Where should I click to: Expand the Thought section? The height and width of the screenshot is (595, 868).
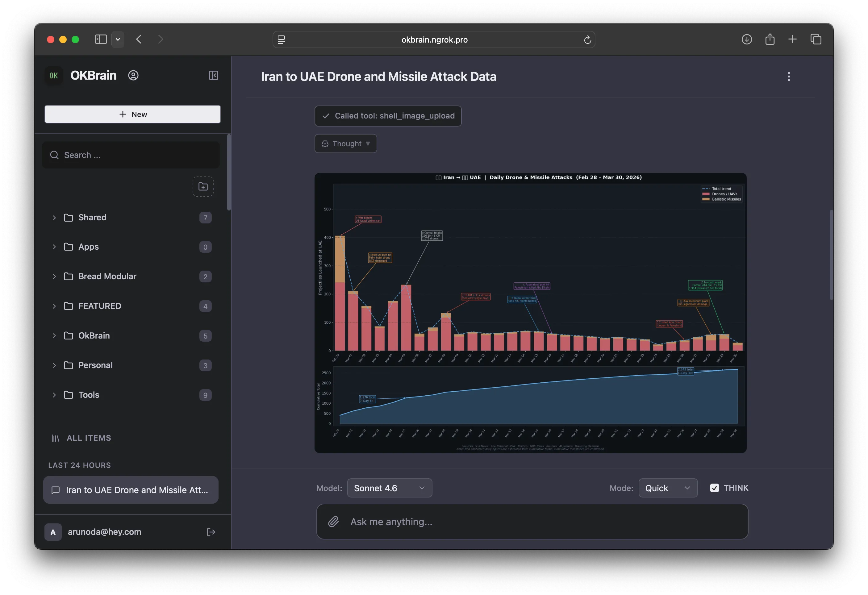345,144
